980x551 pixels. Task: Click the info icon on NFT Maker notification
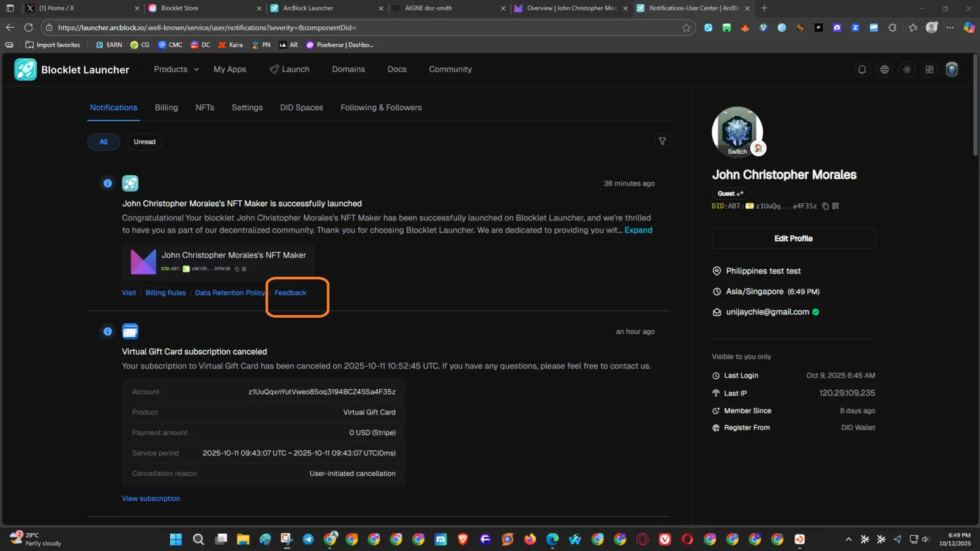[x=108, y=183]
